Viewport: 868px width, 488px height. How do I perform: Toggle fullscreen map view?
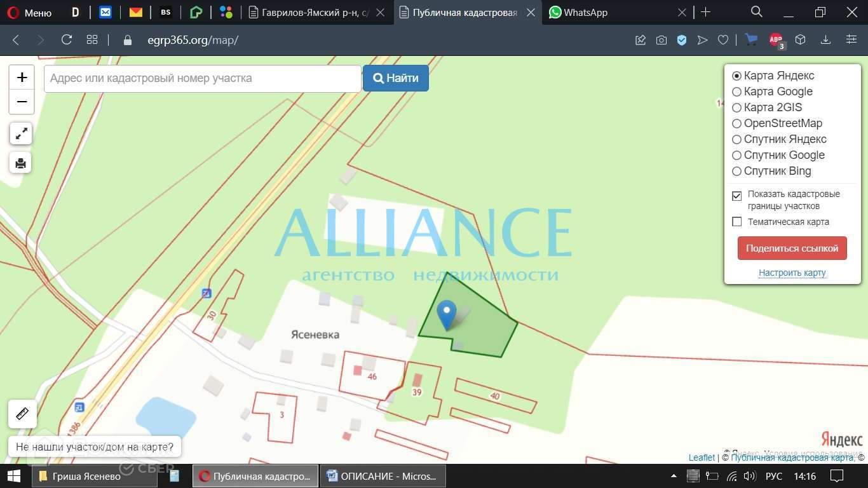22,133
